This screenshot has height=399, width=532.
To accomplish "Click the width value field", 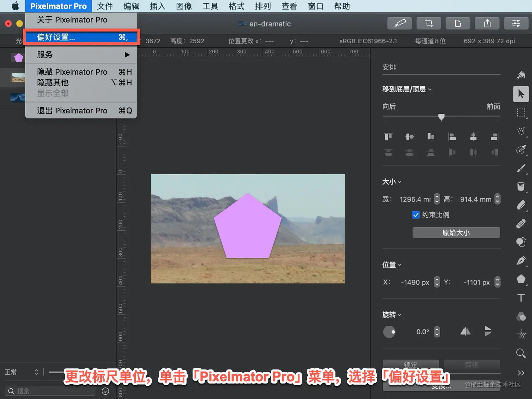I will click(x=414, y=199).
